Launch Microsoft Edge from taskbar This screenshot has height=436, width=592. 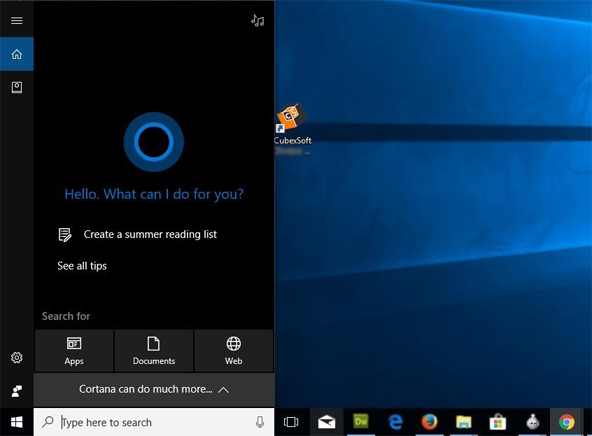tap(395, 422)
